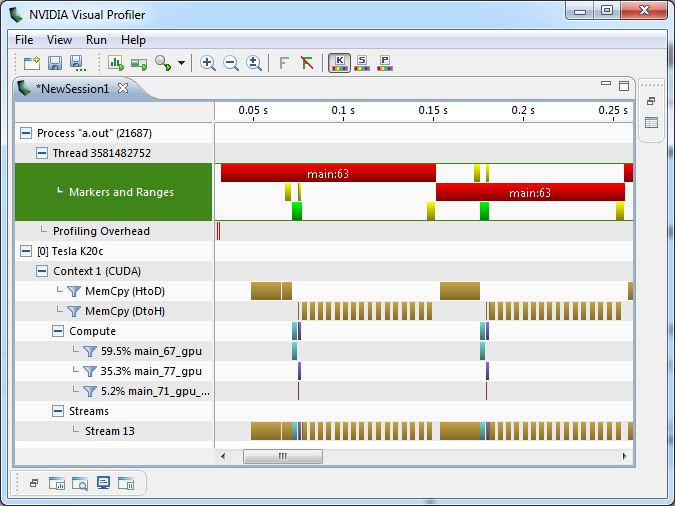Click the first HtoD memcpy block

pos(266,291)
